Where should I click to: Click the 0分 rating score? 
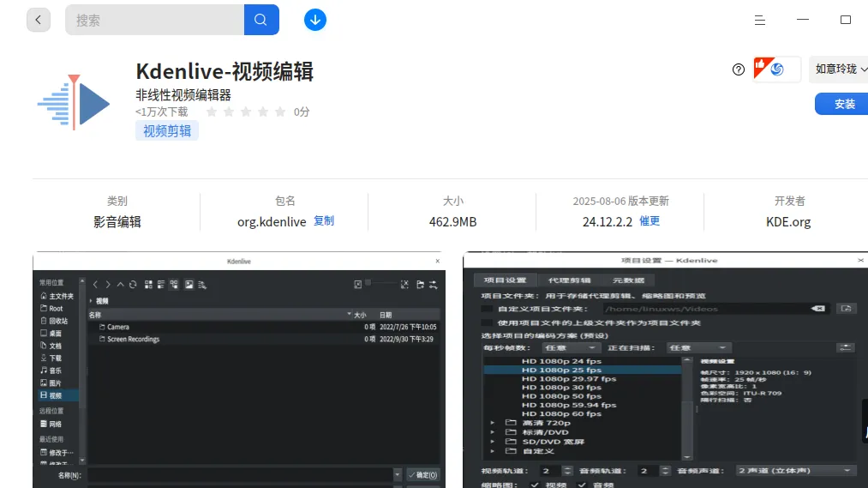click(302, 111)
